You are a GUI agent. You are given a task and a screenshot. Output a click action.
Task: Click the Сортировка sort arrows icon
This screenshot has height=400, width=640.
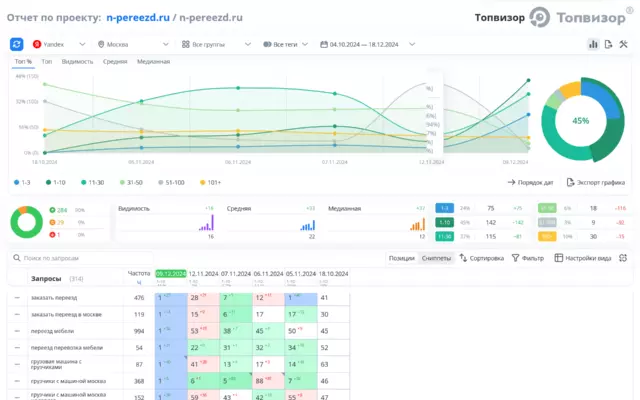(463, 258)
